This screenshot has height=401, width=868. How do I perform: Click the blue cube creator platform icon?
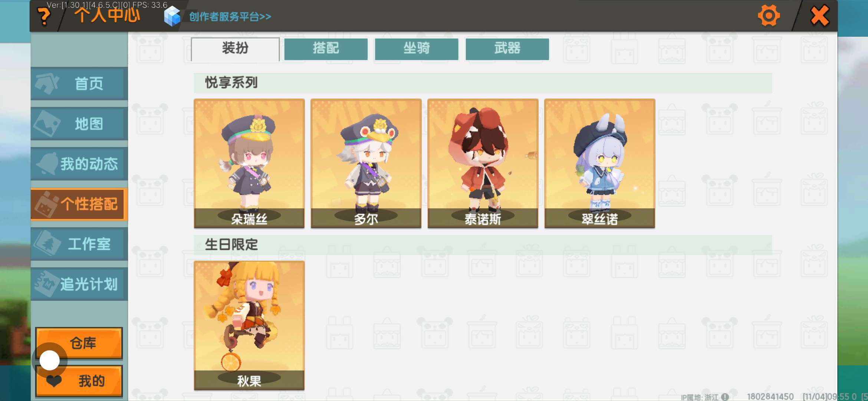coord(172,16)
